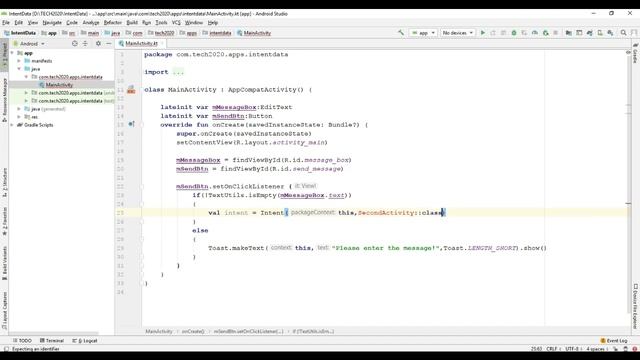The height and width of the screenshot is (360, 640).
Task: Expand the res folder
Action: [19, 117]
